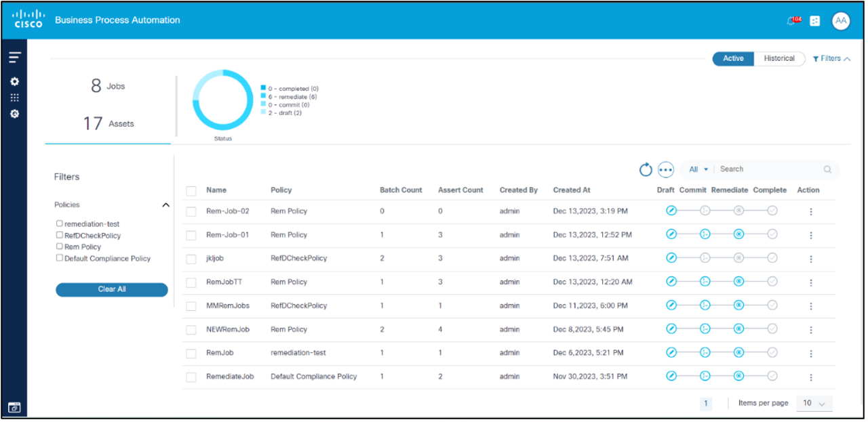
Task: Click the completed legend color swatch
Action: tap(263, 89)
